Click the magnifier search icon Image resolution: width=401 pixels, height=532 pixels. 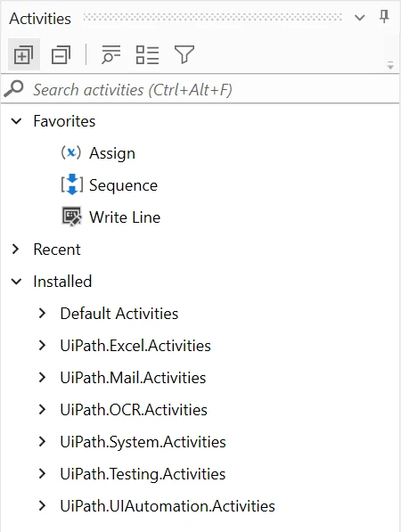[13, 88]
